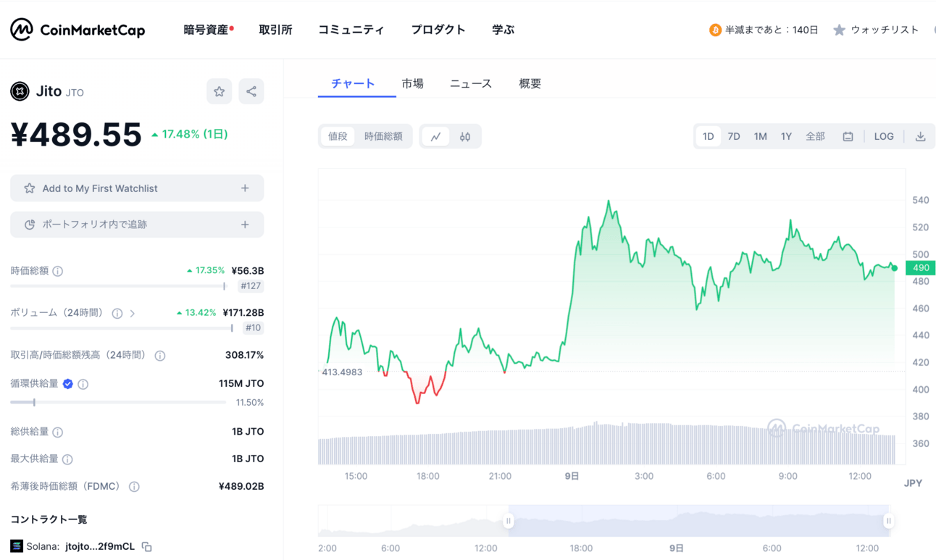Switch to the ニュース tab
The width and height of the screenshot is (936, 560).
(x=471, y=83)
